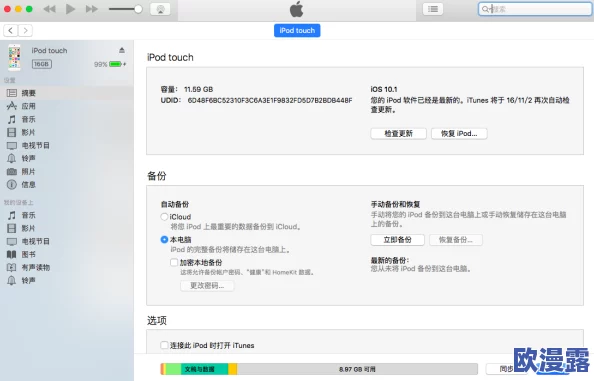594x381 pixels.
Task: Enable 连接此 iPod 时打开 iTunes checkbox
Action: tap(164, 345)
